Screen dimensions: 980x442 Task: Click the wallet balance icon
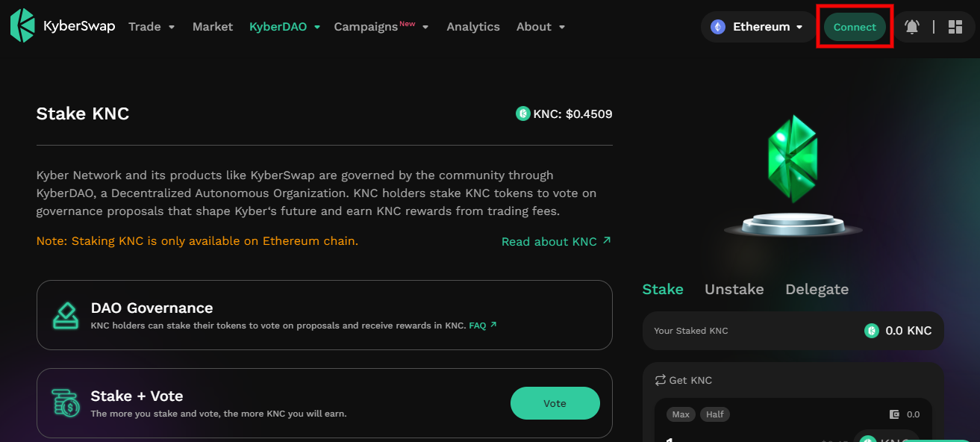pos(894,414)
